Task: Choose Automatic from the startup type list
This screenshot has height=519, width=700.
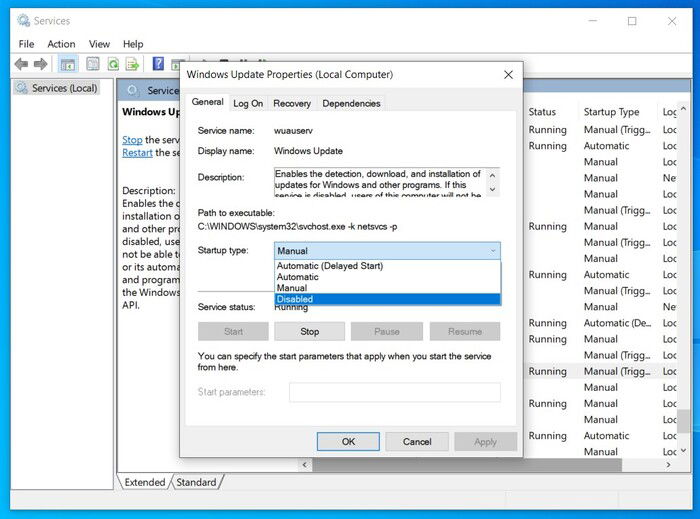Action: coord(388,277)
